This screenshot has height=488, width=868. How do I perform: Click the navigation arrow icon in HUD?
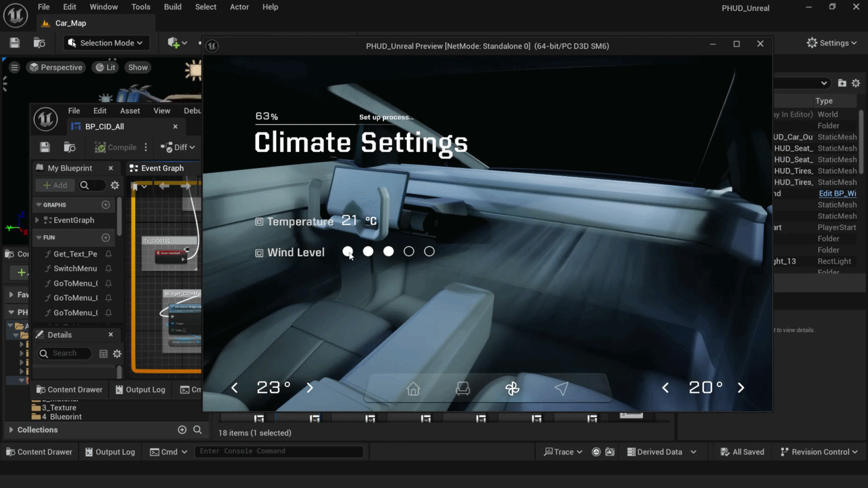(561, 388)
